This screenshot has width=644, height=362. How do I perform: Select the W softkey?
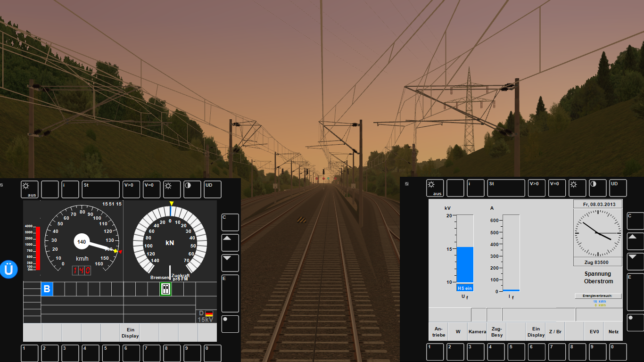(458, 332)
